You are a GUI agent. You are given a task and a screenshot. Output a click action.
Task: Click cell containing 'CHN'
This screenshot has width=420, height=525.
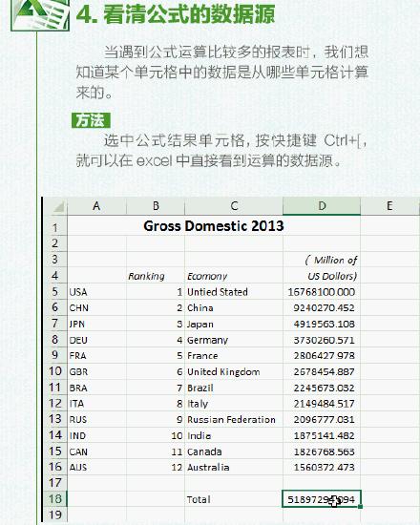coord(96,307)
